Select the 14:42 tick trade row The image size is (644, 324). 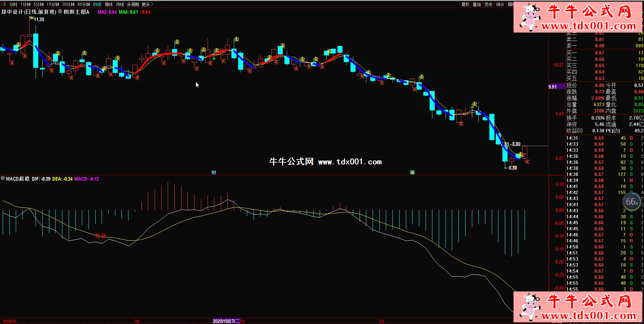click(x=604, y=192)
